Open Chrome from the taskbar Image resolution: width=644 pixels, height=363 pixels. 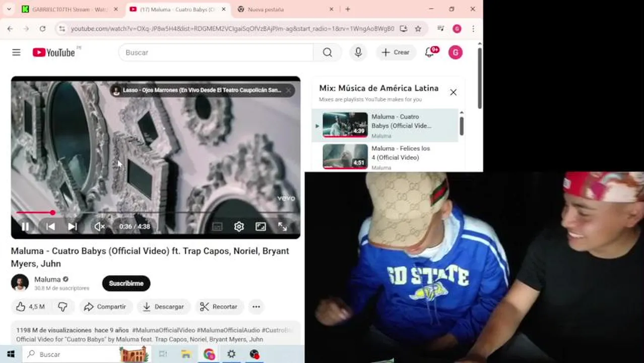point(209,354)
